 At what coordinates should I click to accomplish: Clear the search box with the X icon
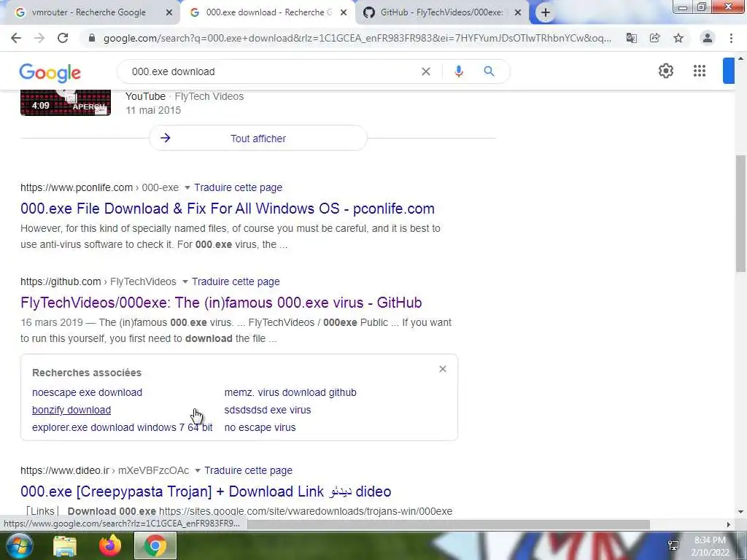(426, 71)
